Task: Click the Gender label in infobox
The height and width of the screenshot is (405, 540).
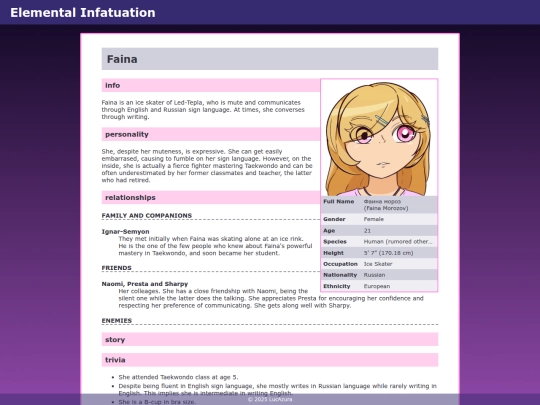Action: [x=334, y=219]
